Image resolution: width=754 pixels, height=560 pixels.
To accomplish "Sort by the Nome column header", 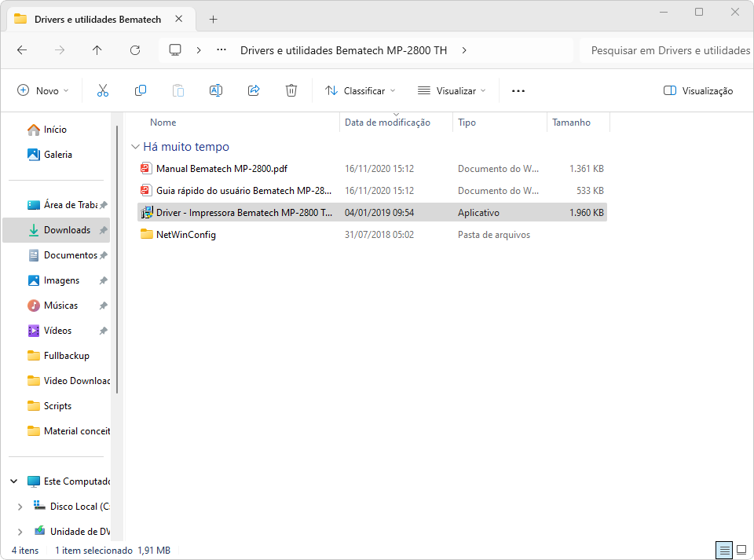I will (163, 123).
